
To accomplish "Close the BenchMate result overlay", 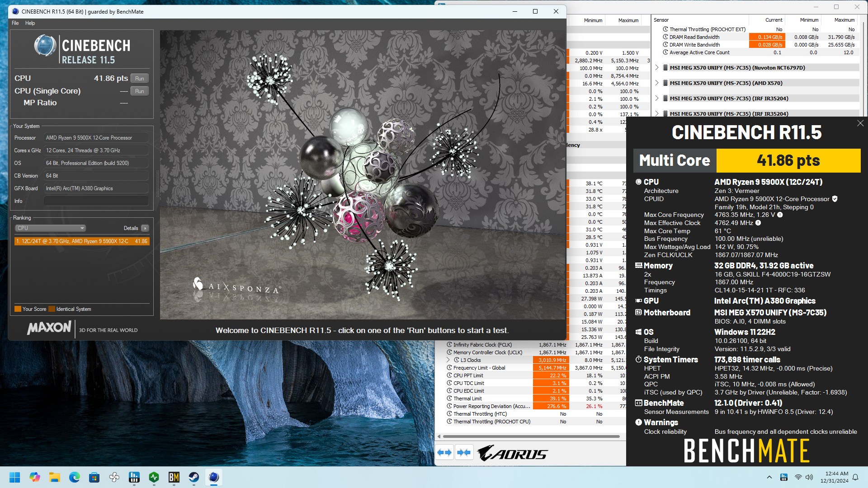I will click(860, 123).
